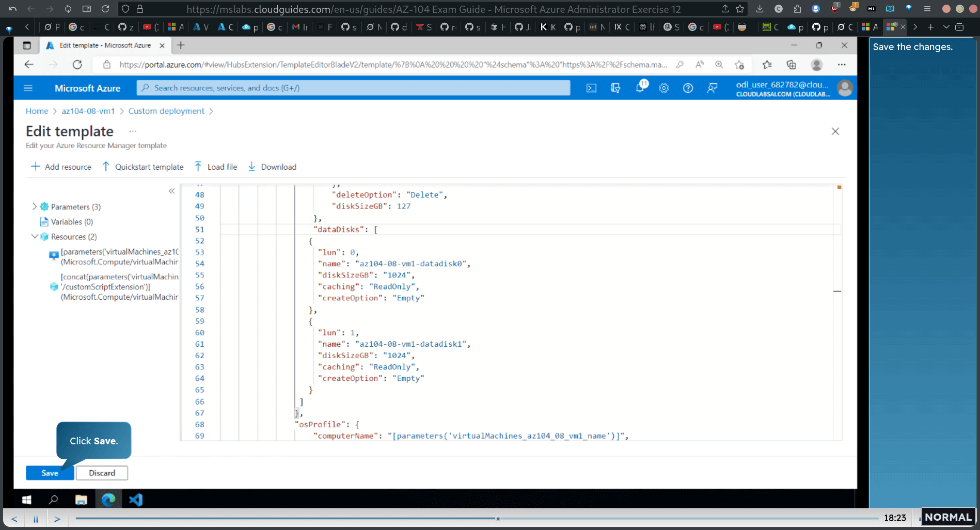Open Visual Studio Code from taskbar
The image size is (980, 530).
point(136,500)
